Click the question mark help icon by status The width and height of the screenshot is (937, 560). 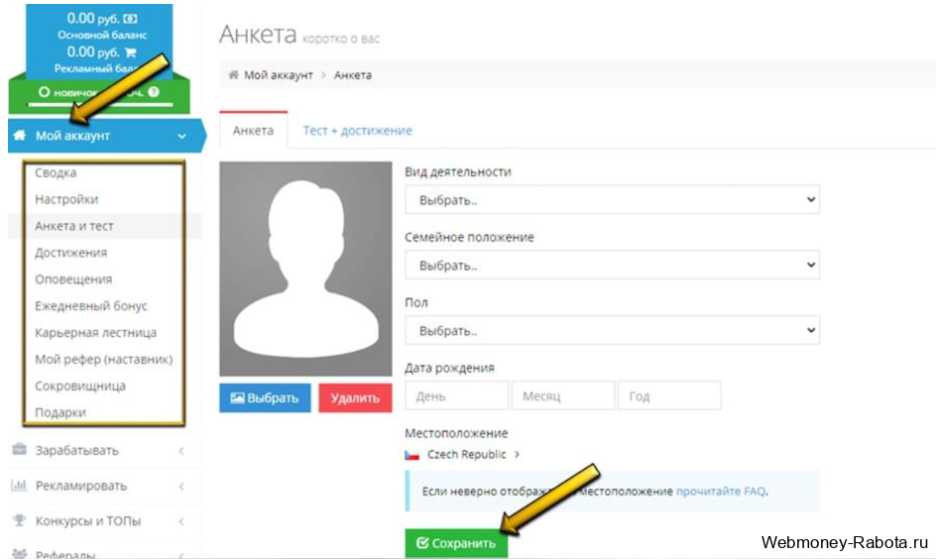(x=154, y=91)
